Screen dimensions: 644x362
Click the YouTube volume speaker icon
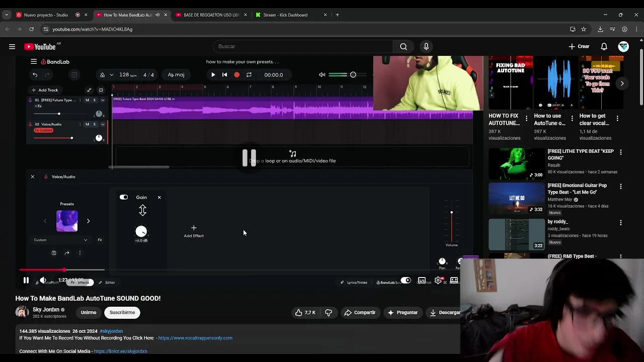click(x=43, y=281)
